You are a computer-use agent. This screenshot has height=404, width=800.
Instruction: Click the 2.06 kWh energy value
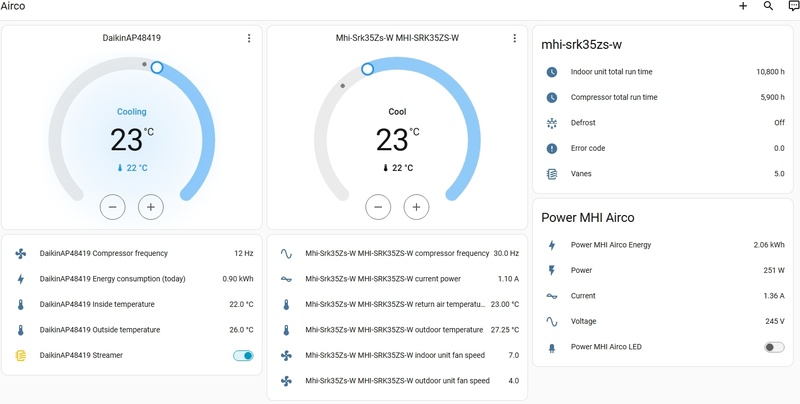pos(769,245)
